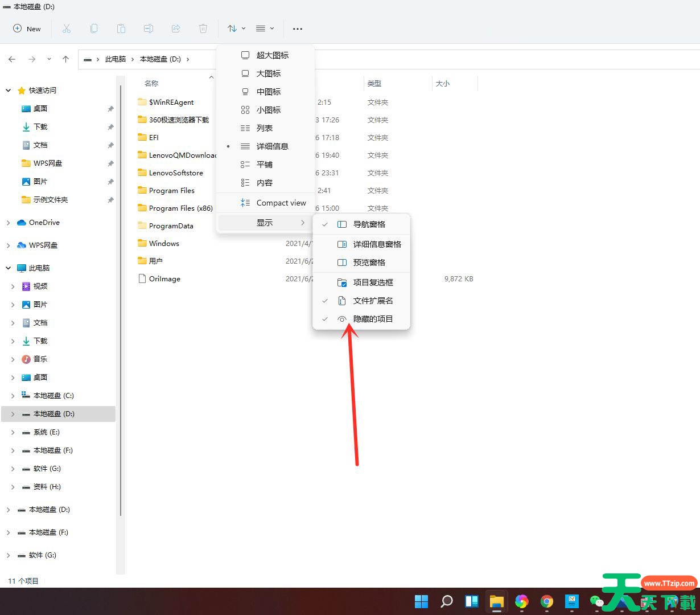The width and height of the screenshot is (700, 615).
Task: Open the View layout dropdown
Action: click(x=265, y=28)
